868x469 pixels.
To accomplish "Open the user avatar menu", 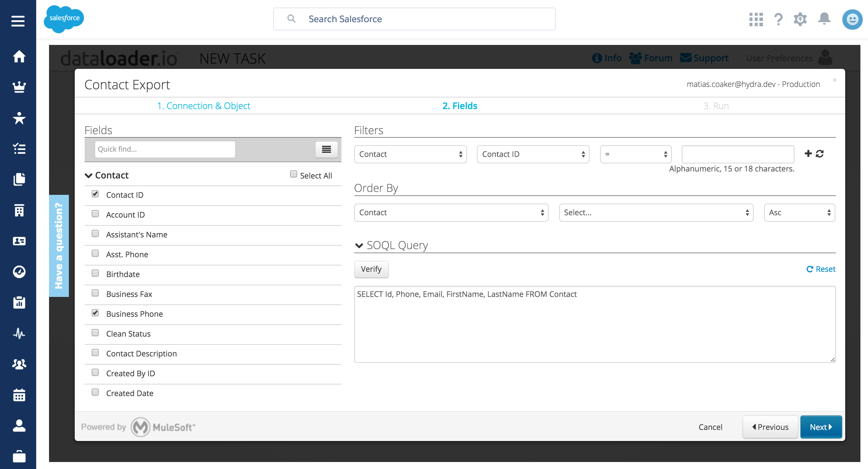I will [x=852, y=19].
